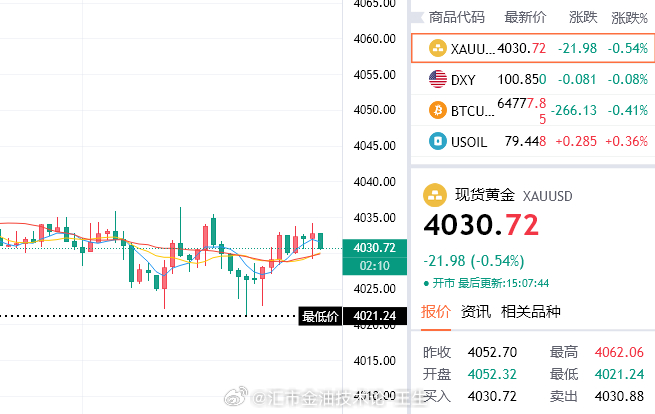Click the 开市 market status text

(444, 283)
